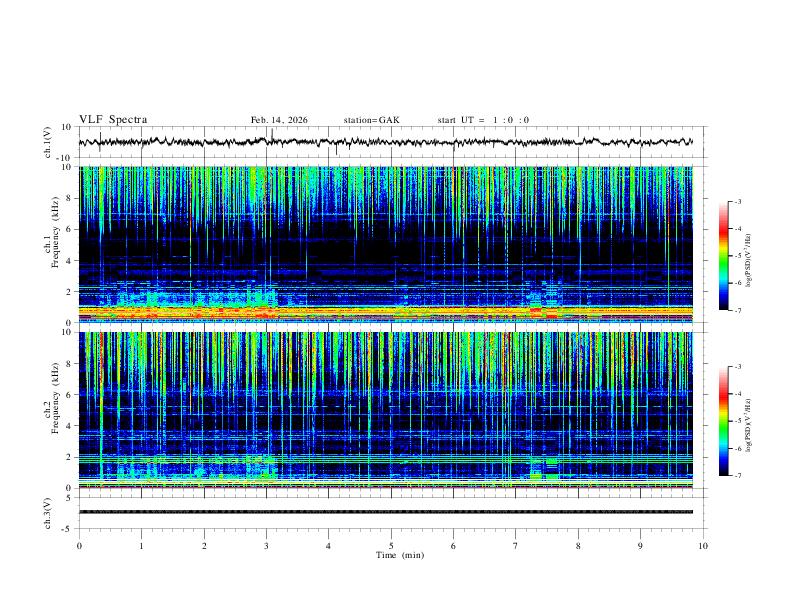
Task: Click the "-4" tick on ch.2 color bar
Action: (737, 394)
